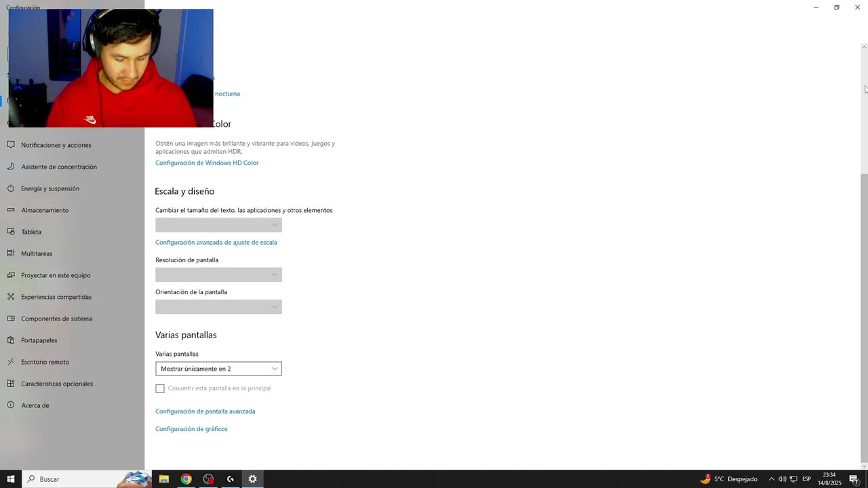Click the Experiencias compartidas icon
This screenshot has height=488, width=868.
(11, 297)
